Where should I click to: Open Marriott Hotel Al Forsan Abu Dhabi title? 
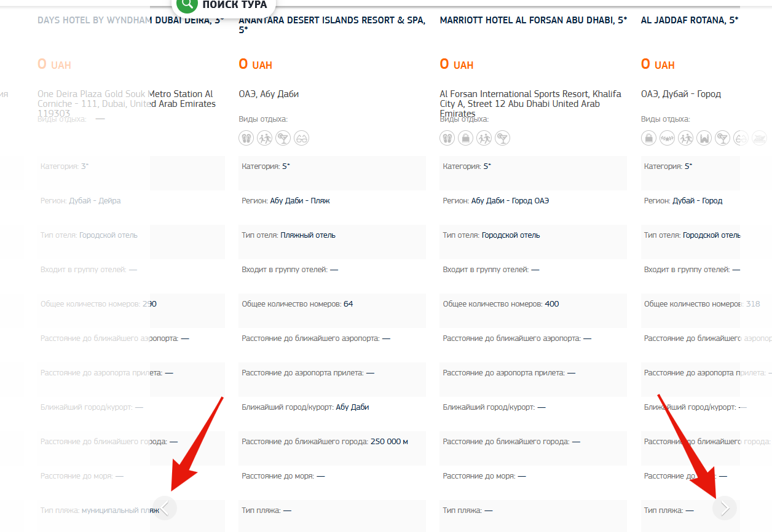click(x=534, y=20)
